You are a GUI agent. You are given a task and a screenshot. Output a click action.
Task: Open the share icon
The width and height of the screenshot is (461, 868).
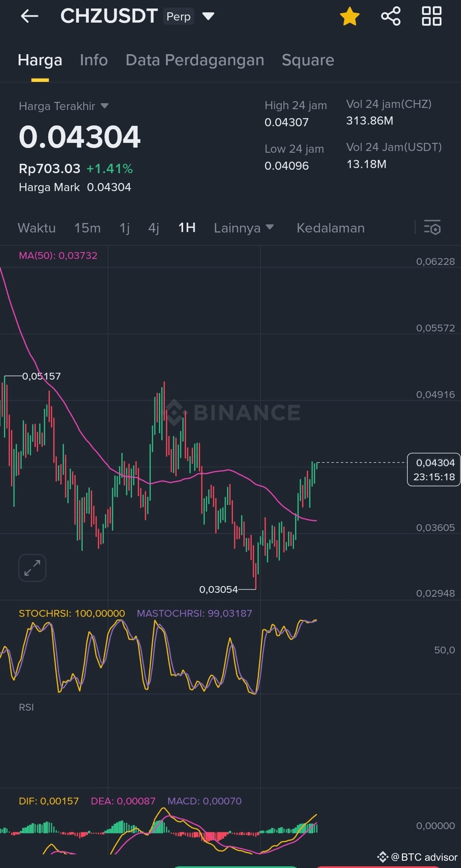(x=391, y=16)
